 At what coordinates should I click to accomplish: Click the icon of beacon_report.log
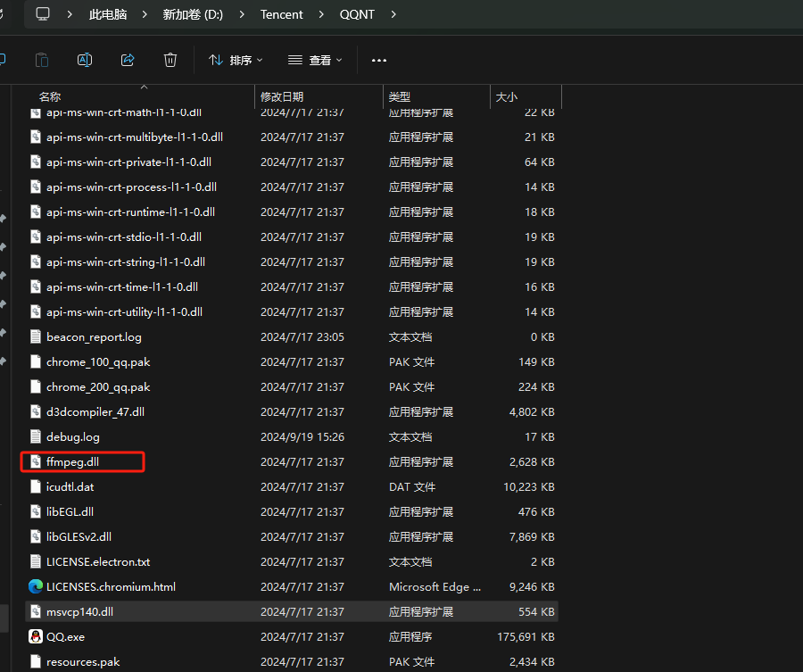tap(36, 336)
